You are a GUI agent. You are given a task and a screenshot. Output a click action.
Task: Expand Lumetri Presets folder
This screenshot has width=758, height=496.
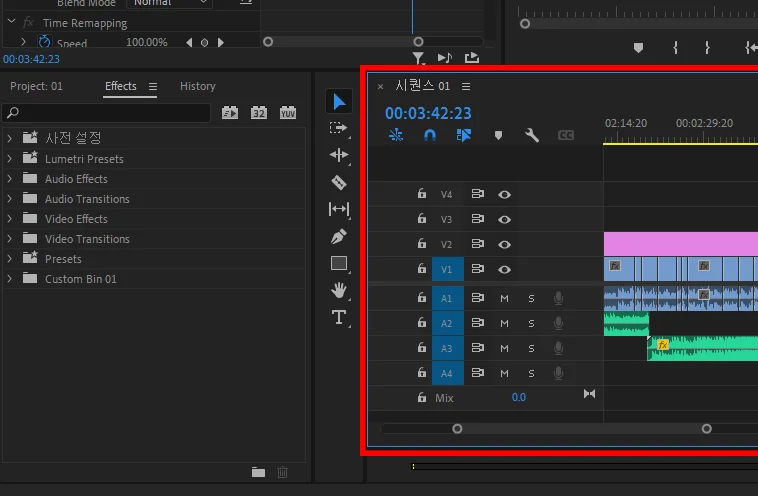pyautogui.click(x=10, y=159)
